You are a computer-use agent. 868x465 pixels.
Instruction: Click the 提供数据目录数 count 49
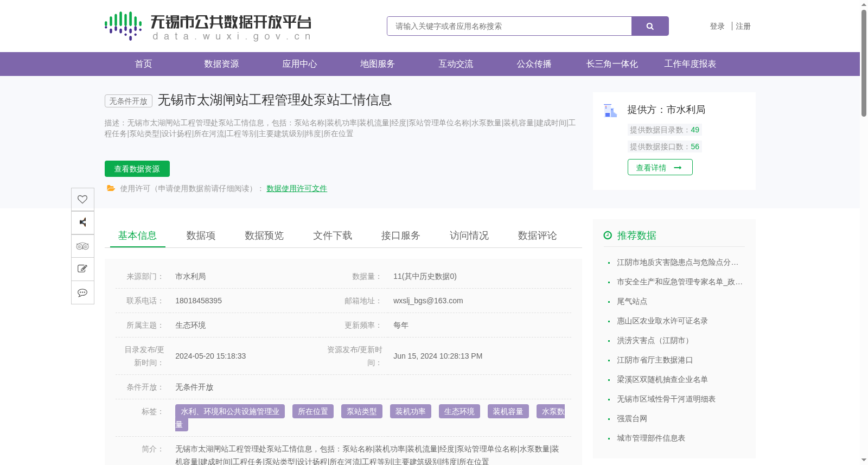point(695,130)
